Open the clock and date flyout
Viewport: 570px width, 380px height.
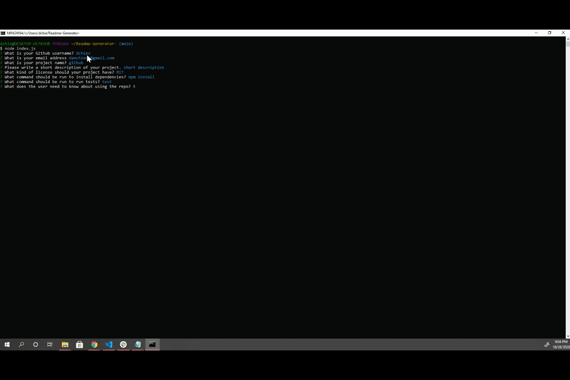[x=561, y=344]
